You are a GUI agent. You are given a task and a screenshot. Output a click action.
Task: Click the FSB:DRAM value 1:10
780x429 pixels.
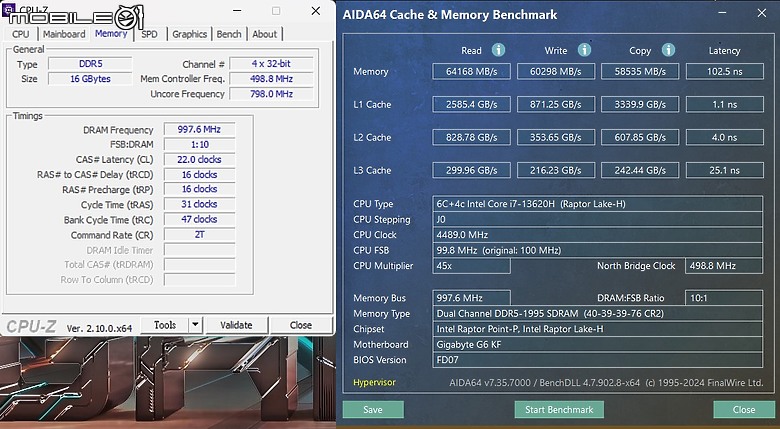click(x=199, y=144)
